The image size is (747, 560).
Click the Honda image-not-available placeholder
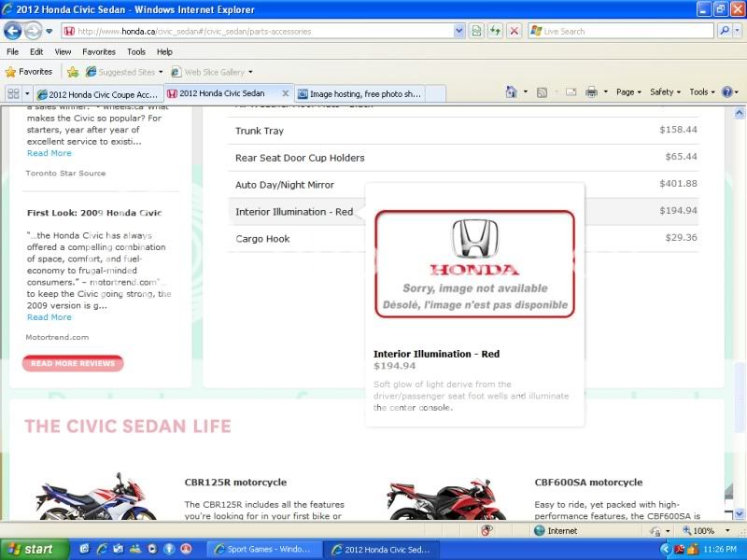coord(475,264)
